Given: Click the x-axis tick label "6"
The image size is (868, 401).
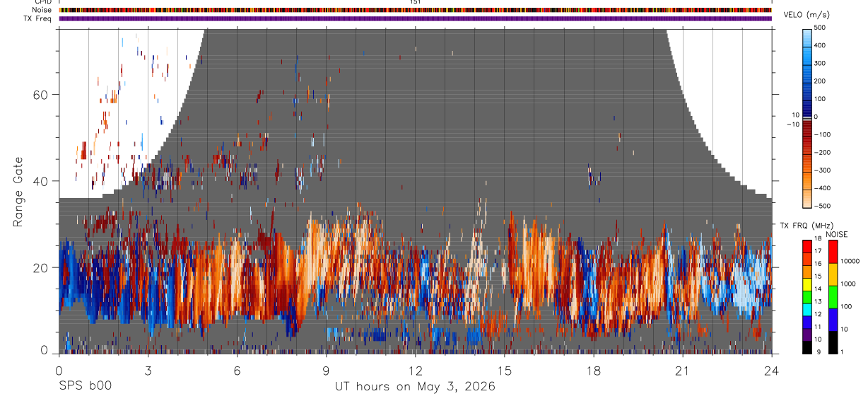Looking at the screenshot, I should coord(237,369).
